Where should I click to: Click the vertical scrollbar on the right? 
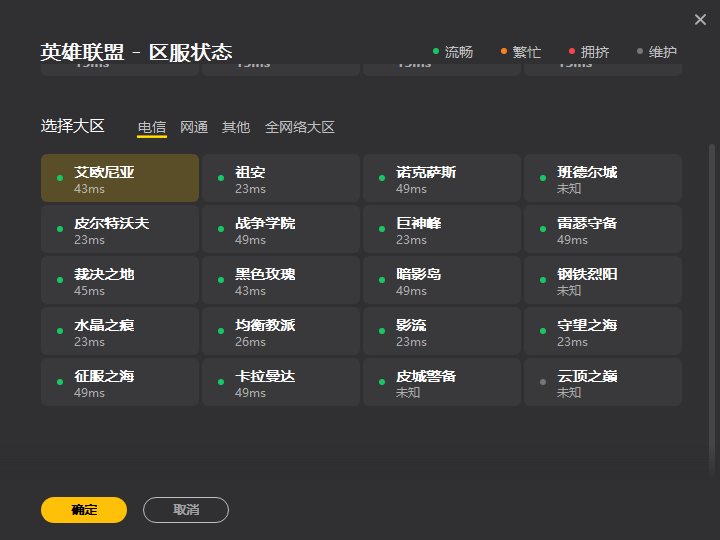click(712, 310)
